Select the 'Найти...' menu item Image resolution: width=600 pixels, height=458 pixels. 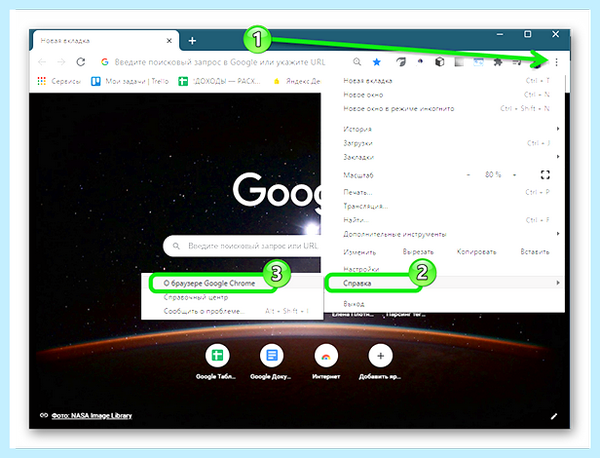[443, 220]
